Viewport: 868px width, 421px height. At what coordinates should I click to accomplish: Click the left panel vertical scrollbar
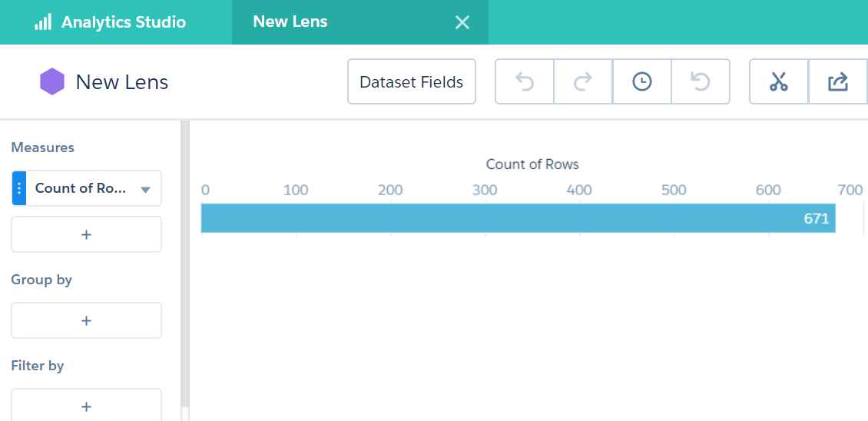pyautogui.click(x=184, y=269)
